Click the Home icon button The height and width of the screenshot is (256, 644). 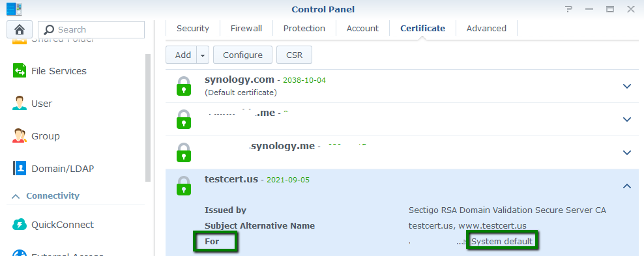tap(20, 29)
